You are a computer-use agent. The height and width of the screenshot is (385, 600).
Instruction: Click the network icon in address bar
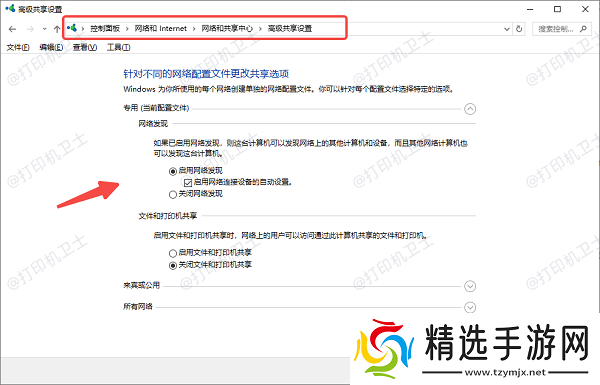72,28
